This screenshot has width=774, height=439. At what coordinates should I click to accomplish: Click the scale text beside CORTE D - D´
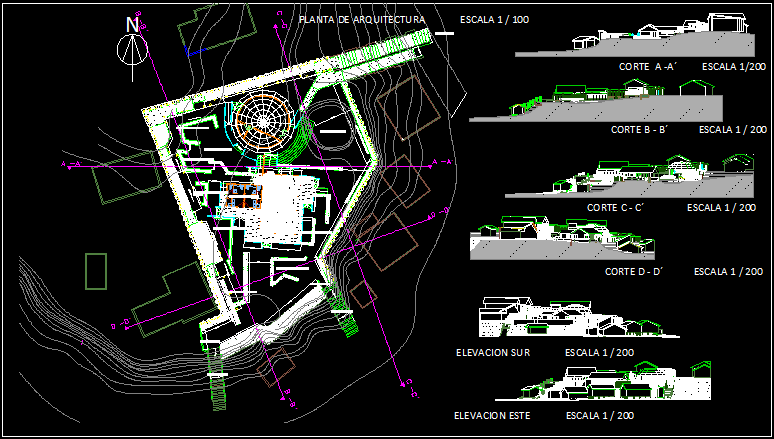click(728, 272)
